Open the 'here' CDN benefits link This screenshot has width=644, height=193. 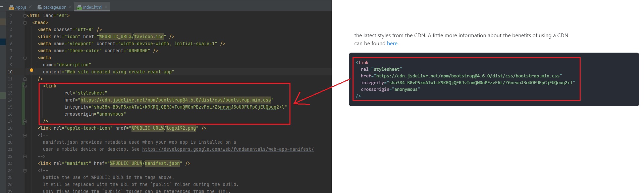point(392,44)
